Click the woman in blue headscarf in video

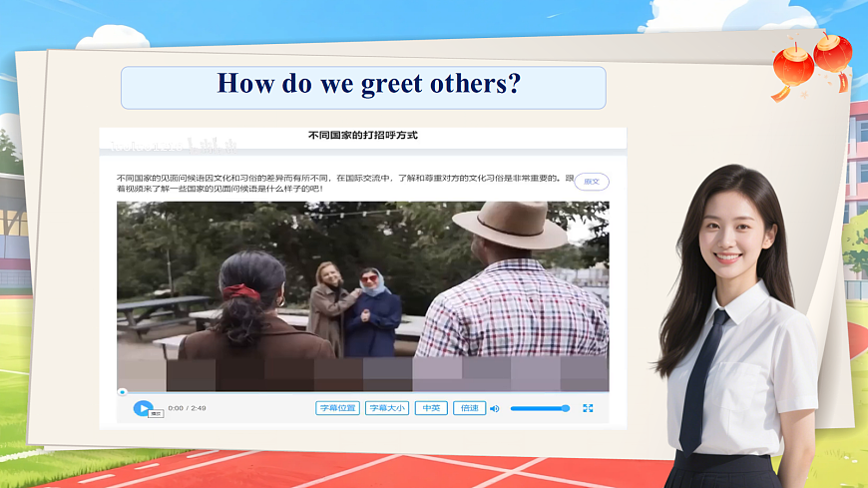372,309
